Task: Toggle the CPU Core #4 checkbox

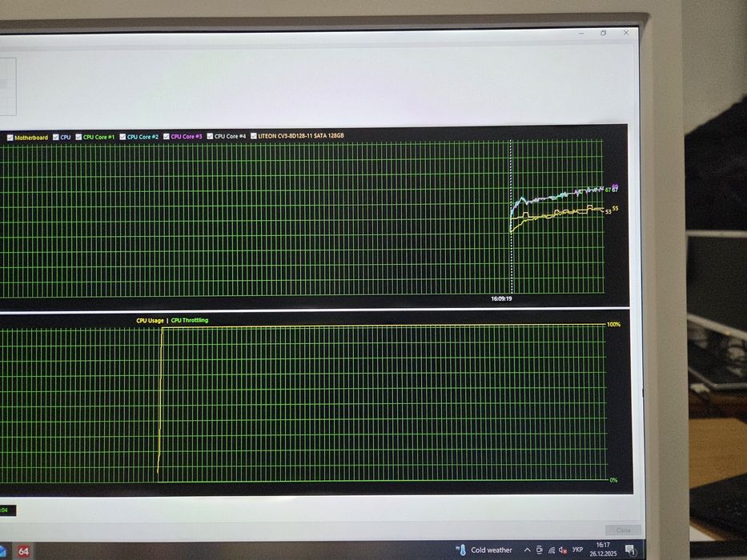Action: (x=210, y=136)
